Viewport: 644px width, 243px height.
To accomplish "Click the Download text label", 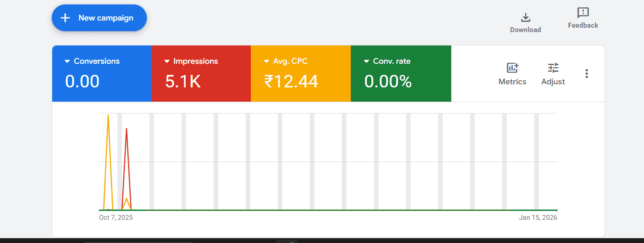I will pyautogui.click(x=525, y=30).
